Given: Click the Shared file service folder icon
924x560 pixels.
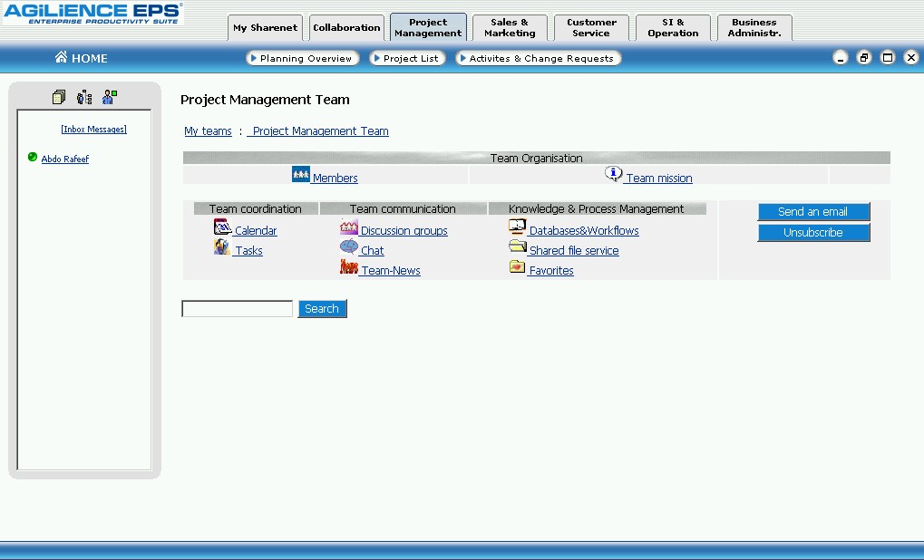Looking at the screenshot, I should point(517,247).
